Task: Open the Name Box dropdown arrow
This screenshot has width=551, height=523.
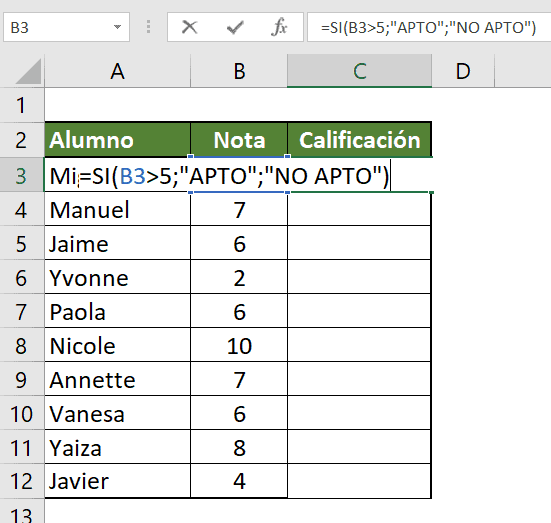Action: click(x=117, y=27)
